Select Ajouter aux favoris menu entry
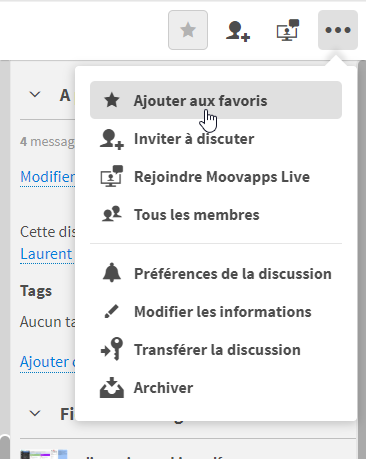This screenshot has height=459, width=366. click(x=216, y=100)
